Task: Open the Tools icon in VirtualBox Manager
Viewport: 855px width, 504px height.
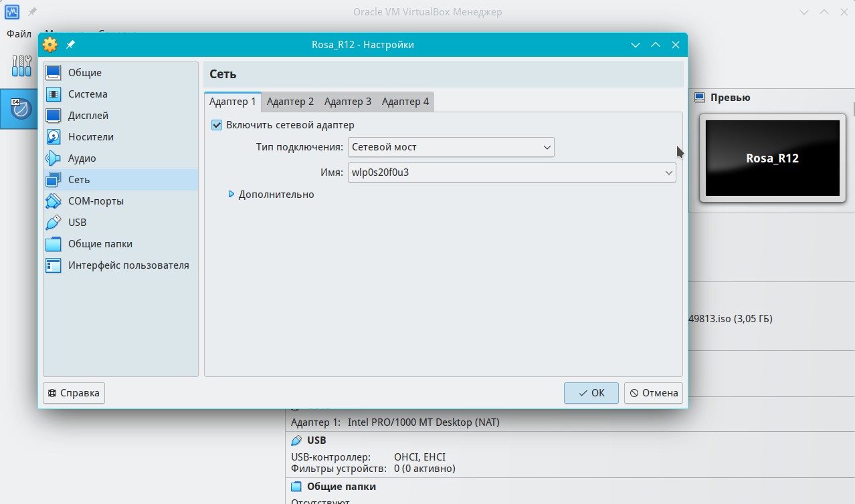Action: click(21, 66)
